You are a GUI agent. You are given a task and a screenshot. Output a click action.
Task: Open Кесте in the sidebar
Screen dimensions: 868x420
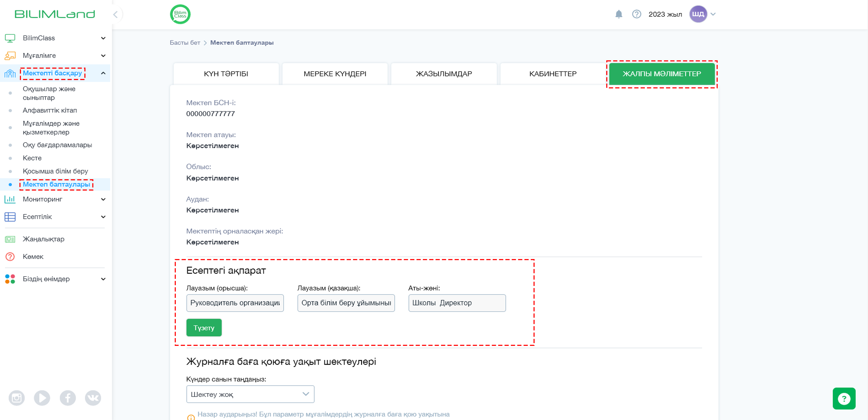coord(32,158)
